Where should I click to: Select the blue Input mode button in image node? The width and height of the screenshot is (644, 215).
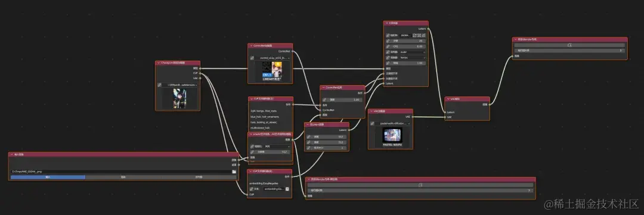pos(48,177)
